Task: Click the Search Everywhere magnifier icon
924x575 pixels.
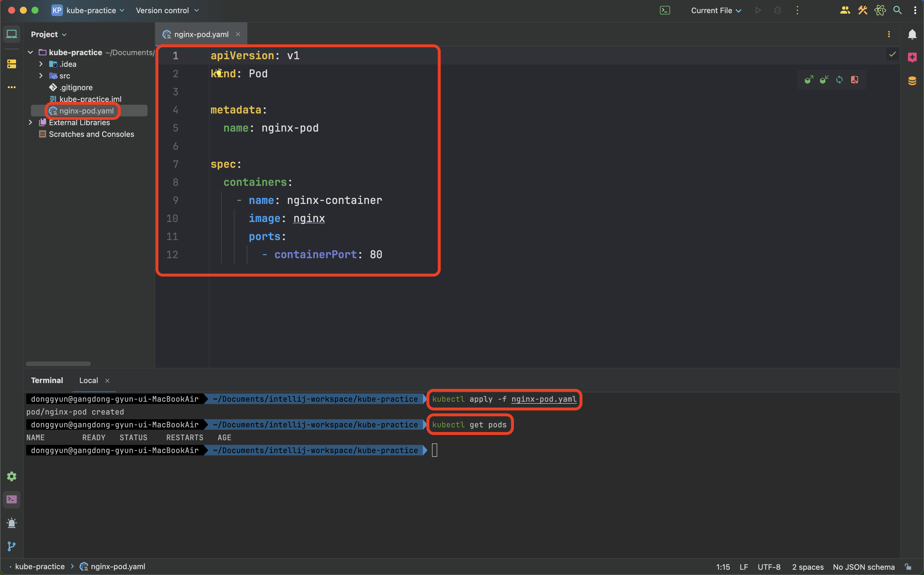Action: click(x=897, y=11)
